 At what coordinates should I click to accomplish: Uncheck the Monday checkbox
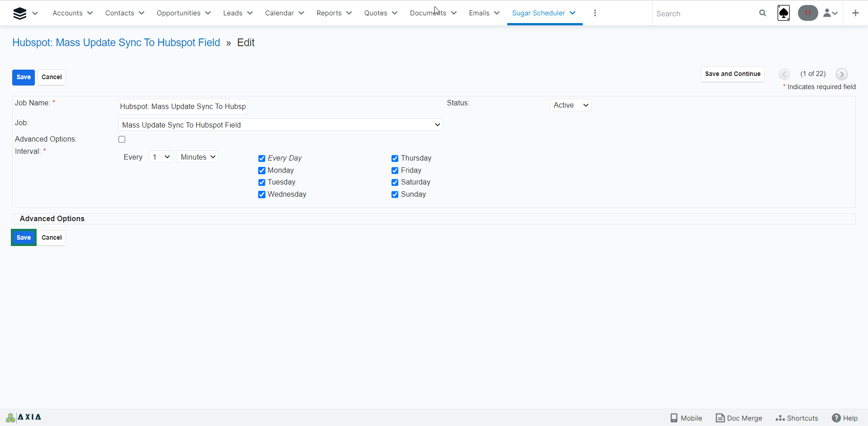click(x=262, y=170)
